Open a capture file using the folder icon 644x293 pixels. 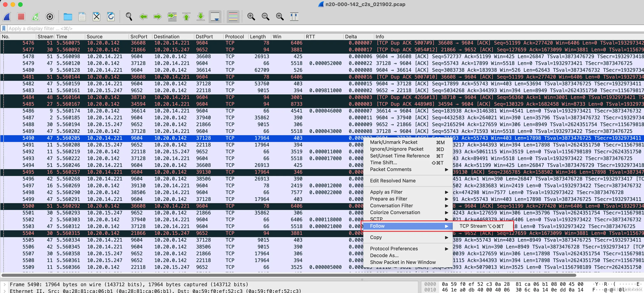[68, 17]
